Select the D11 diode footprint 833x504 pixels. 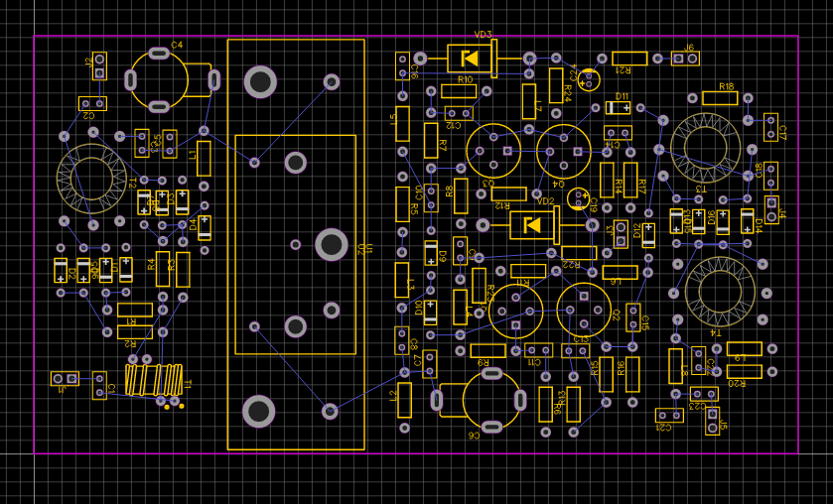point(618,107)
